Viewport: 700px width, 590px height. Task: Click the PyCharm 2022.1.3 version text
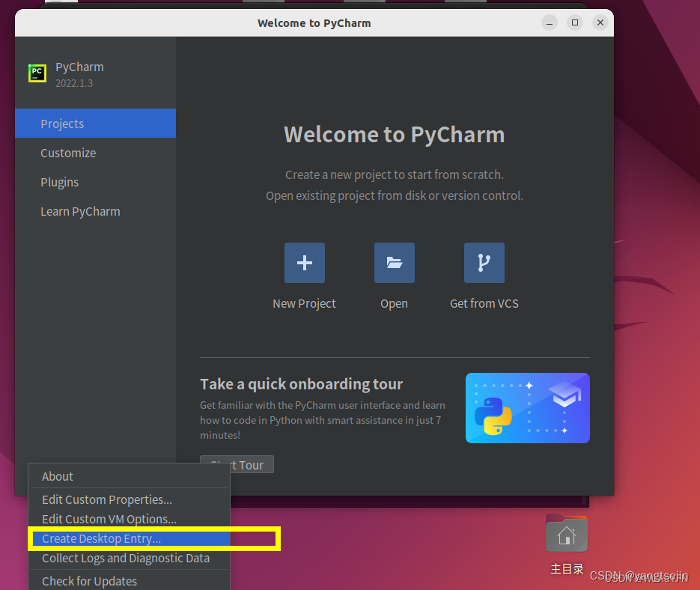[74, 84]
